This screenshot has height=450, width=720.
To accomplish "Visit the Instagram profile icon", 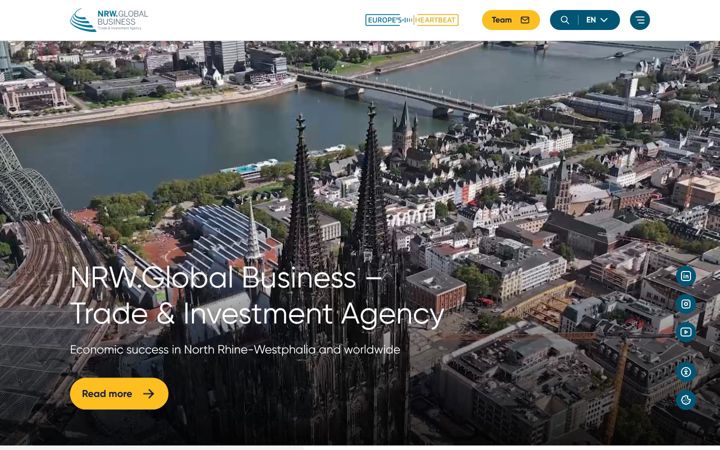I will [686, 304].
